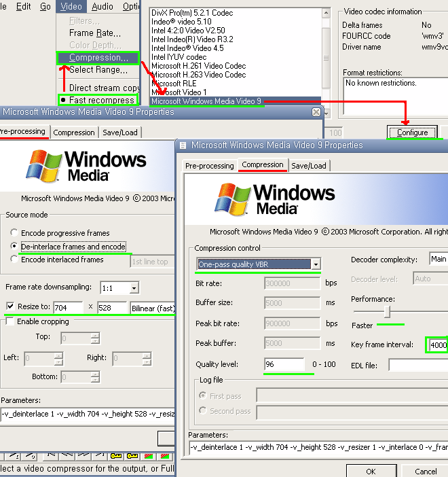Toggle the Resize to checkbox
Viewport: 448px width, 477px height.
pyautogui.click(x=10, y=306)
